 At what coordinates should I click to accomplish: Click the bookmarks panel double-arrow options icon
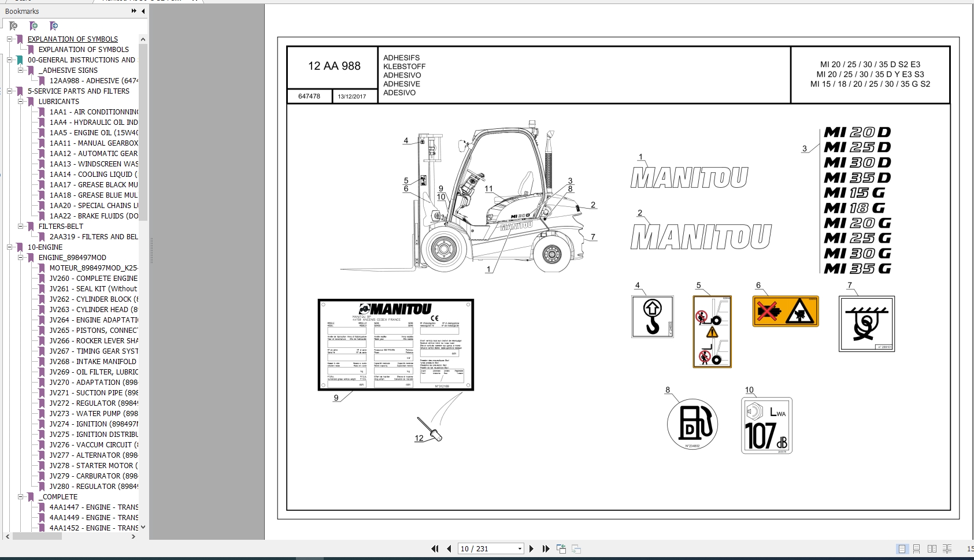pos(134,11)
